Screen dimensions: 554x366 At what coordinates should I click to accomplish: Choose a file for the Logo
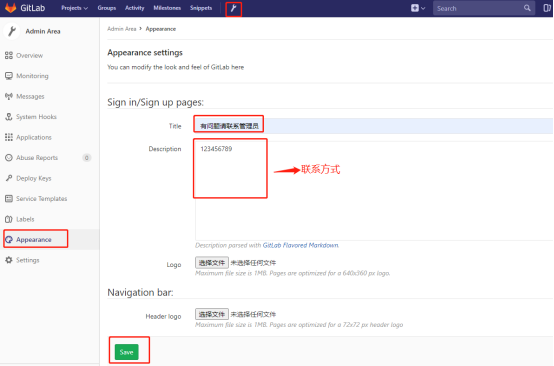coord(212,262)
